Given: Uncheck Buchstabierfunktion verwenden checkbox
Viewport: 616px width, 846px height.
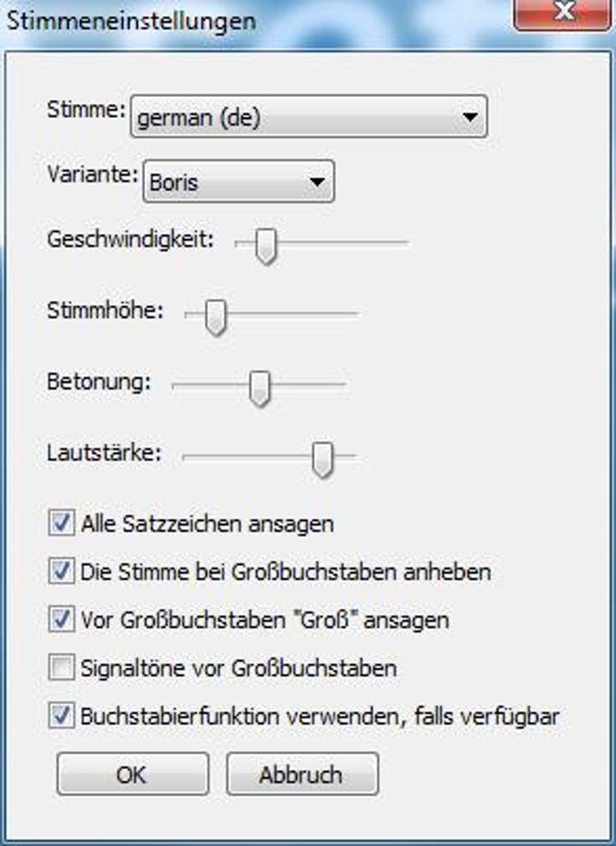Looking at the screenshot, I should point(62,716).
